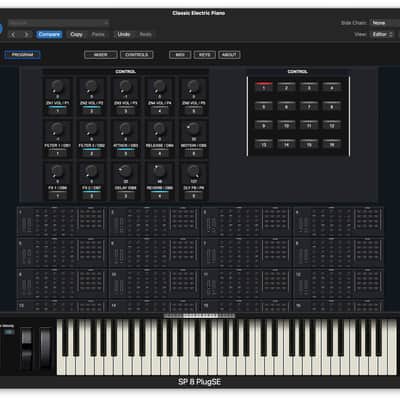This screenshot has width=400, height=400.
Task: Trigger control pad 4
Action: point(332,88)
